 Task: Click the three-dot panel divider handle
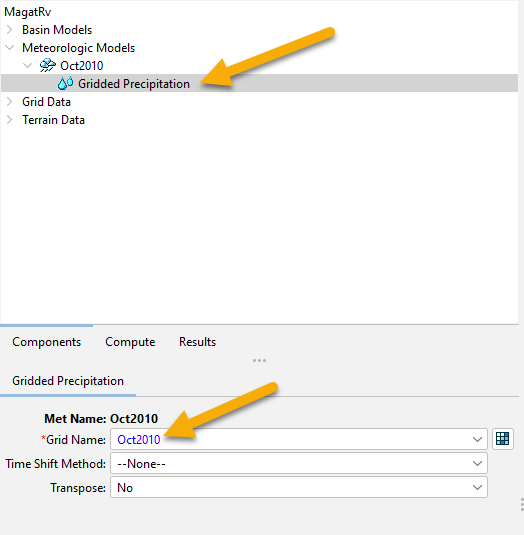[x=259, y=360]
